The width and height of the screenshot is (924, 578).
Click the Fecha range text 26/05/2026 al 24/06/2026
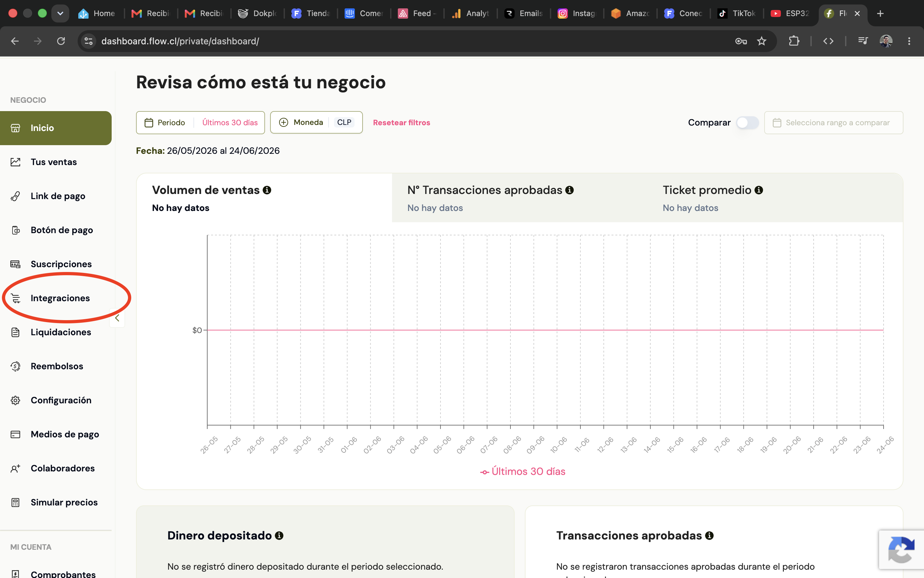(223, 151)
